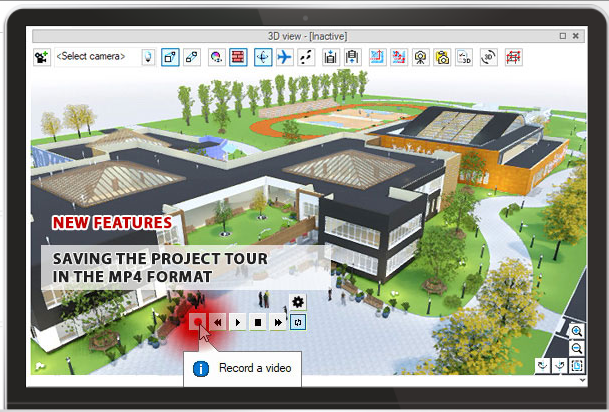Toggle the orbit view icon
609x412 pixels.
pyautogui.click(x=262, y=57)
